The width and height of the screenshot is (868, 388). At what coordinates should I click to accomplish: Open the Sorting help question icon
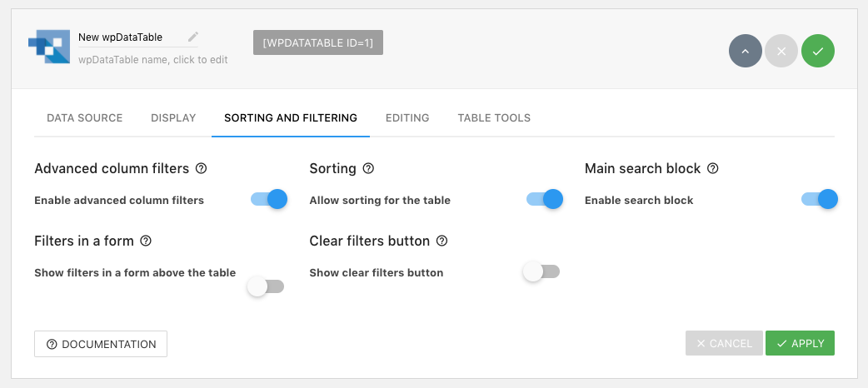[368, 168]
